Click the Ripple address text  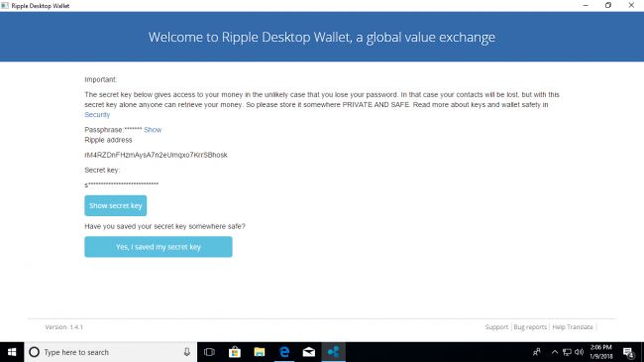pos(156,155)
